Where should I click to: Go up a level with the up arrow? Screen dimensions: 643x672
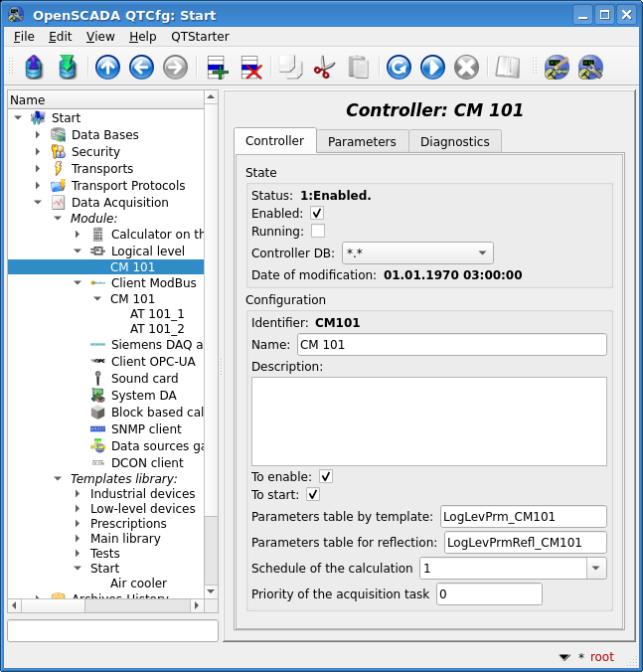[107, 68]
